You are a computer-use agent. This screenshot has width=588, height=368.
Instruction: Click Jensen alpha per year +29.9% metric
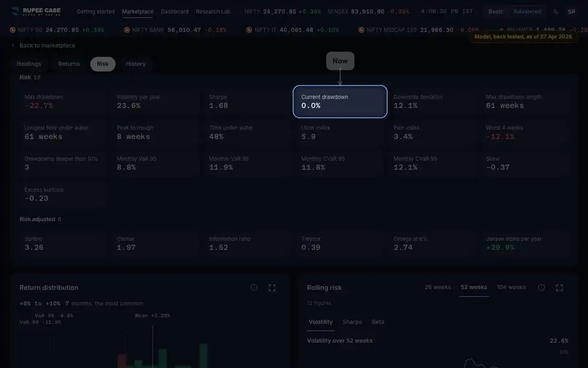pos(526,244)
